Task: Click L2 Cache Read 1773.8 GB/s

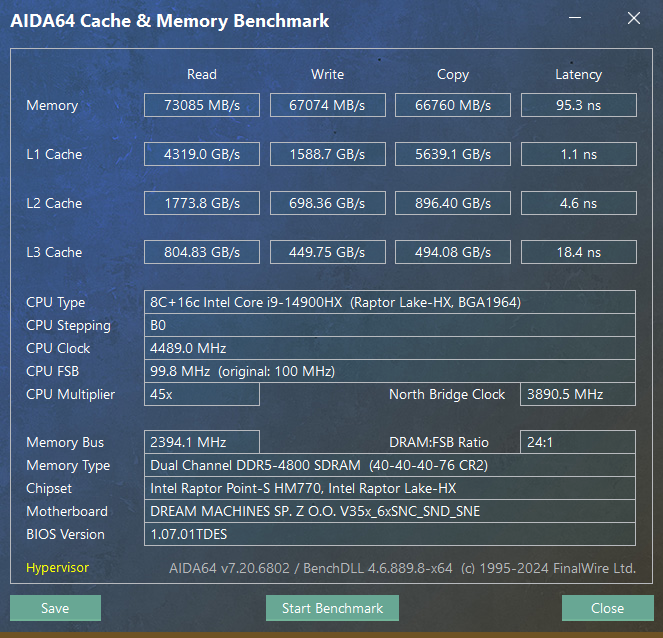Action: click(202, 203)
